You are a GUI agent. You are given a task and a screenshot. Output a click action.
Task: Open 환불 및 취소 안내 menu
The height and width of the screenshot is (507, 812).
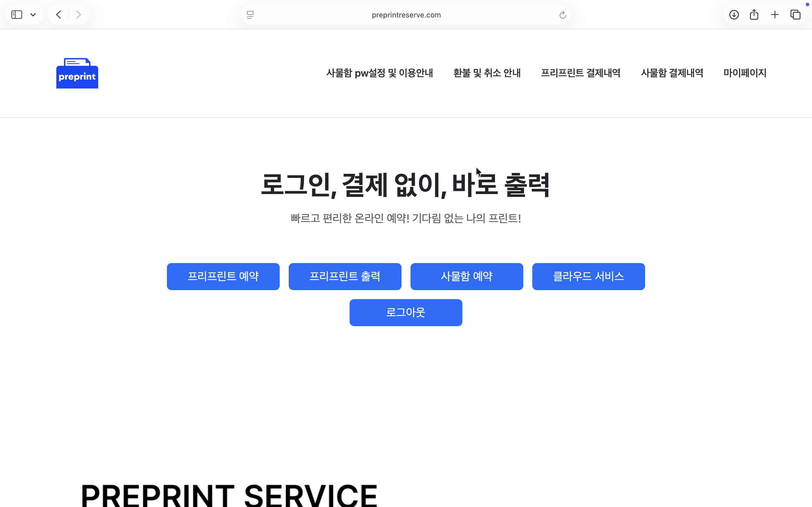487,73
